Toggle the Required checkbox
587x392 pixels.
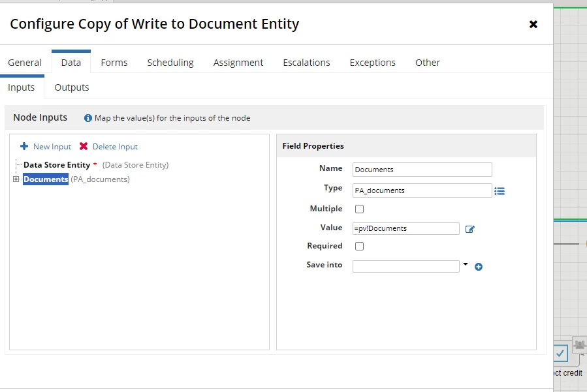pyautogui.click(x=359, y=246)
